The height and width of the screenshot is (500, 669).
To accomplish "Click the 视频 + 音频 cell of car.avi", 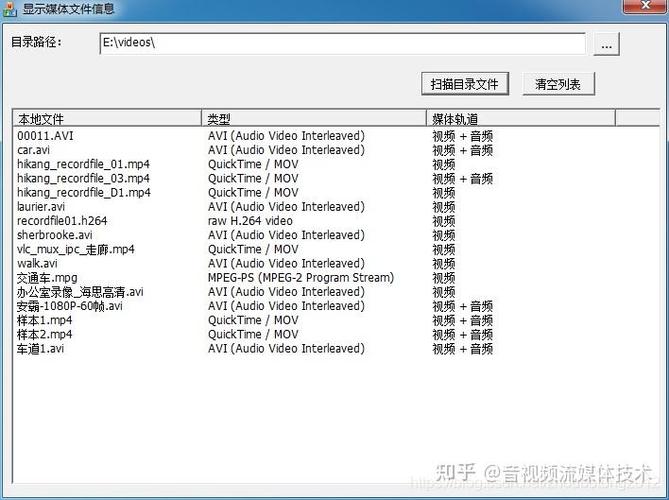I will [463, 150].
